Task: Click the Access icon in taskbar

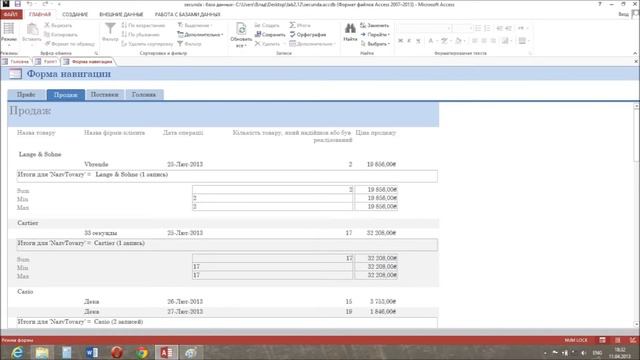Action: coord(166,353)
